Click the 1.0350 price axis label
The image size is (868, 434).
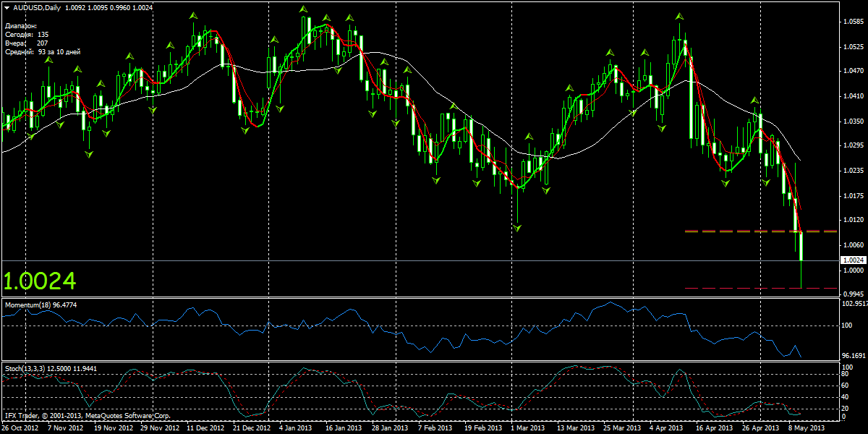[854, 122]
